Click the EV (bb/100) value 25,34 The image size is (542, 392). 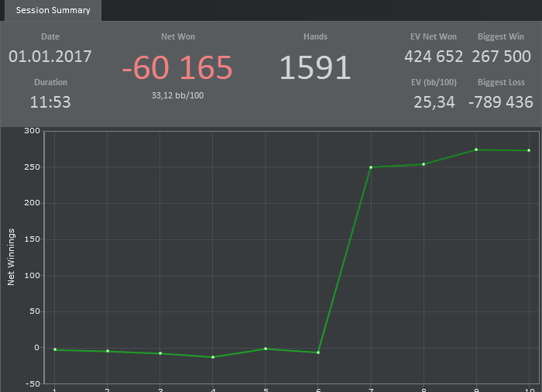[434, 102]
